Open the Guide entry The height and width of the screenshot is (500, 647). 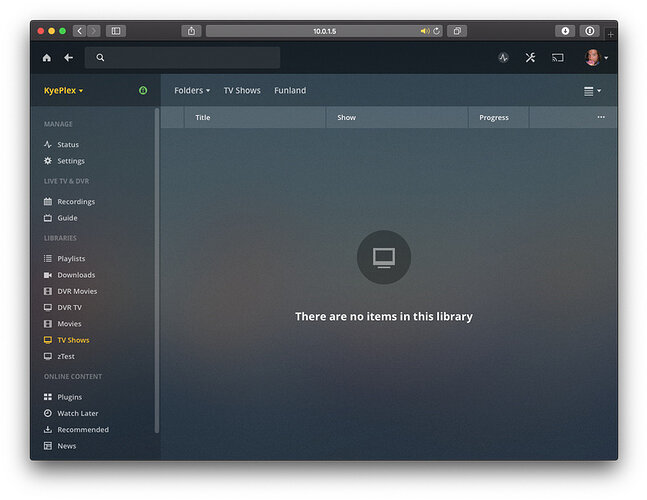pyautogui.click(x=67, y=218)
